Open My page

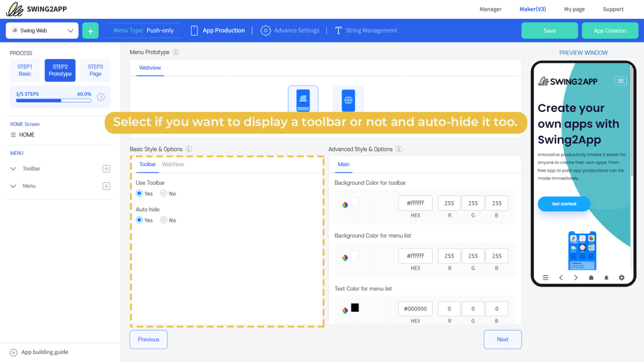574,9
